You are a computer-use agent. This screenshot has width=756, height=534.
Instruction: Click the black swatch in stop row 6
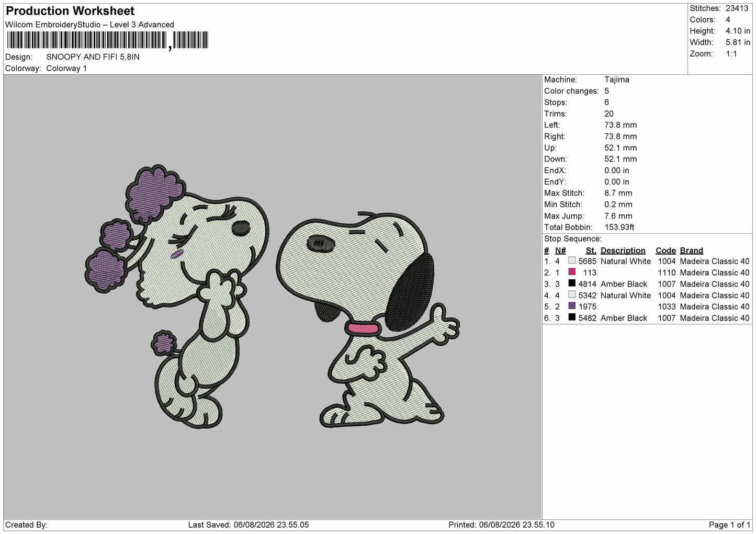[572, 317]
